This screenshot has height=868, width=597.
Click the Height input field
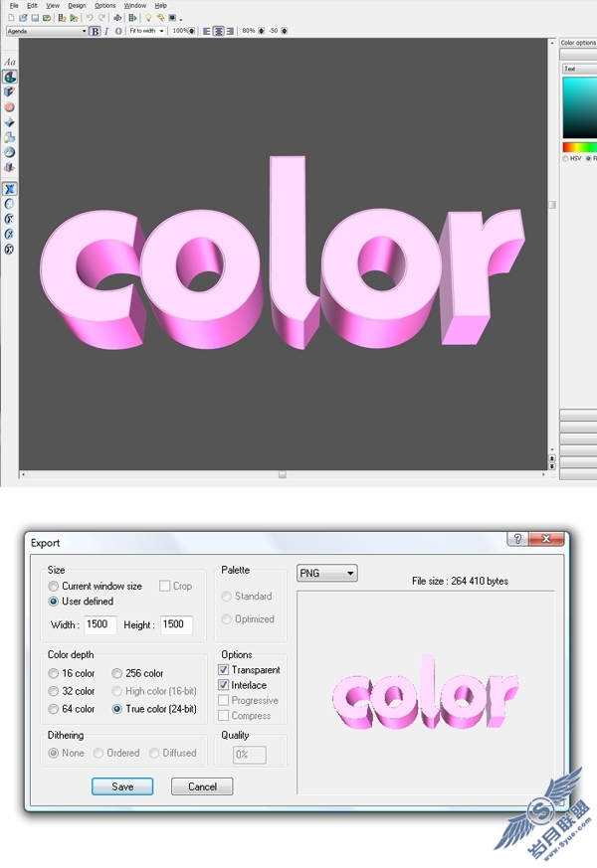pos(176,624)
